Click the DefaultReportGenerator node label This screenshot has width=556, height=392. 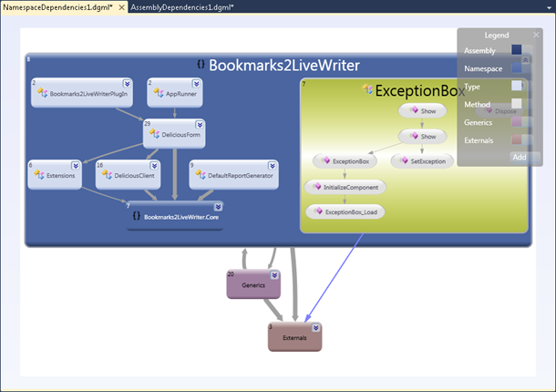[241, 176]
